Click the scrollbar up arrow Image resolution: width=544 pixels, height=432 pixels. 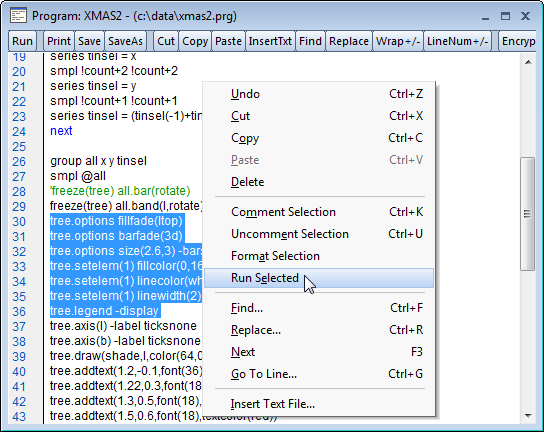click(528, 62)
